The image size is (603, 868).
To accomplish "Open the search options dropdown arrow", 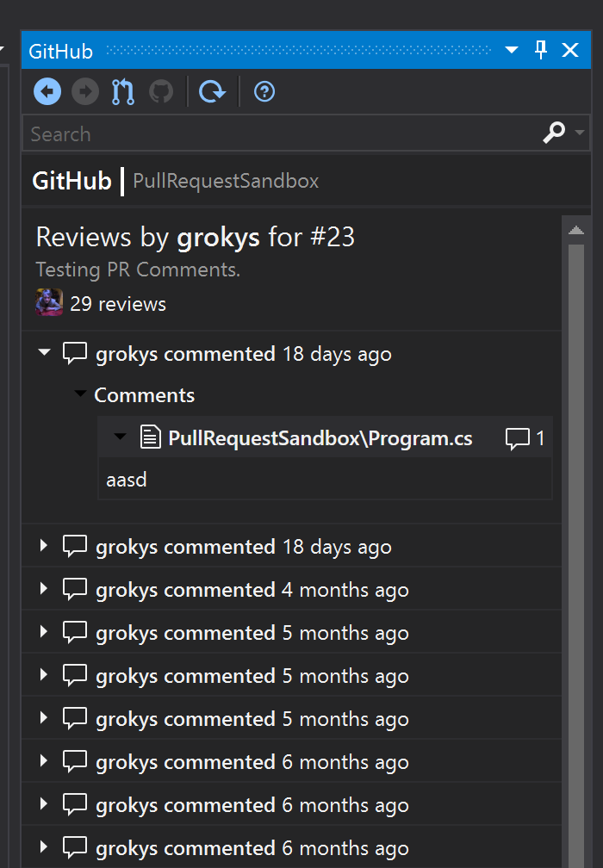I will pos(580,133).
